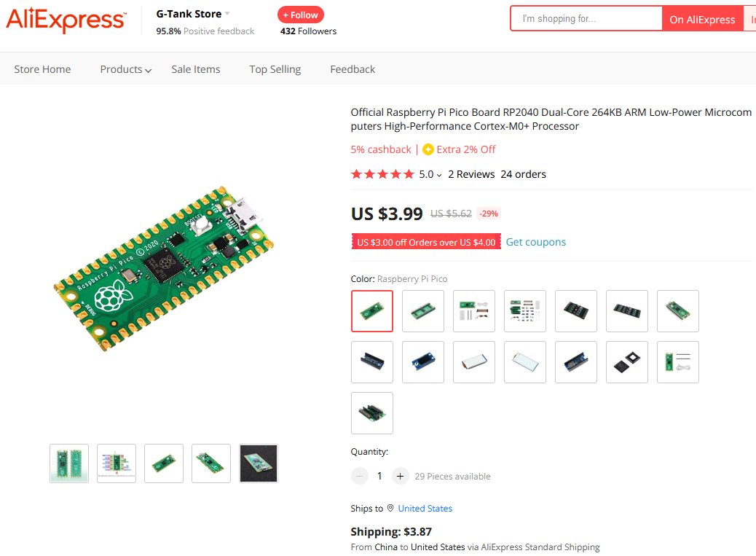Click the location pin icon beside United States
The width and height of the screenshot is (756, 556).
(x=390, y=508)
